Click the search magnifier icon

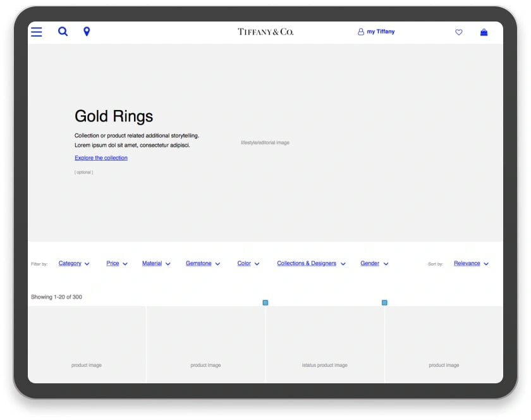tap(63, 32)
